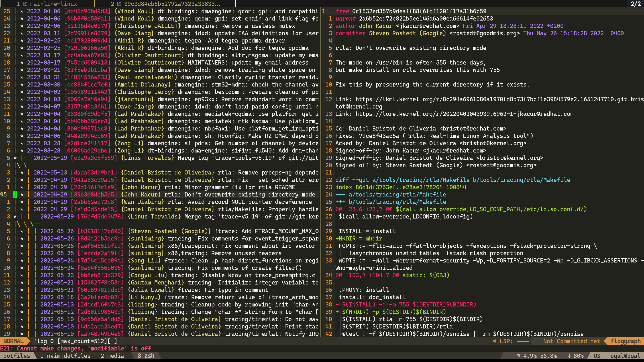This screenshot has width=644, height=362.
Task: Select commit dada03db9bb1 Remove procps-ng dependency
Action: pyautogui.click(x=167, y=172)
